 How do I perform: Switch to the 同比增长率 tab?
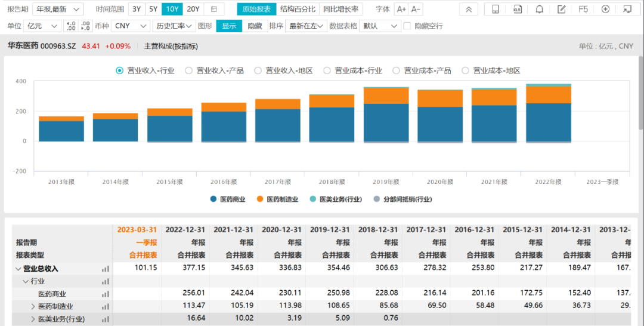[340, 9]
